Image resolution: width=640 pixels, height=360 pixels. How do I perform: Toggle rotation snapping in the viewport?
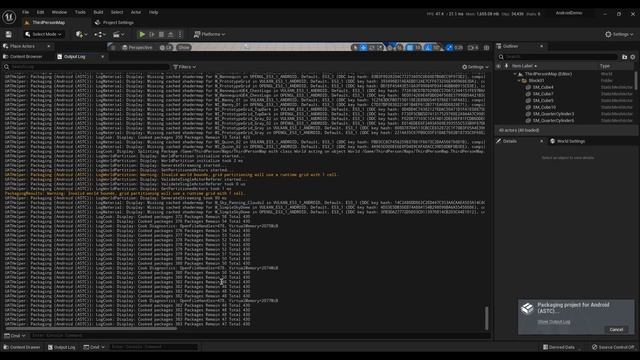(x=428, y=47)
